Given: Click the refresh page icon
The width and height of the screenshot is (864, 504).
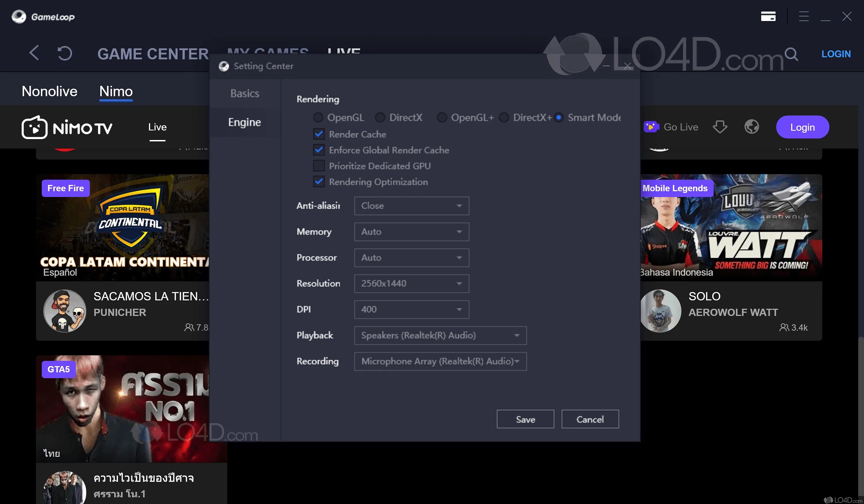Looking at the screenshot, I should tap(65, 53).
